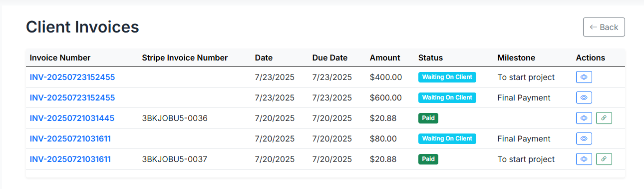
Task: Open second INV-20250723152455 invoice for $600.00
Action: 72,97
